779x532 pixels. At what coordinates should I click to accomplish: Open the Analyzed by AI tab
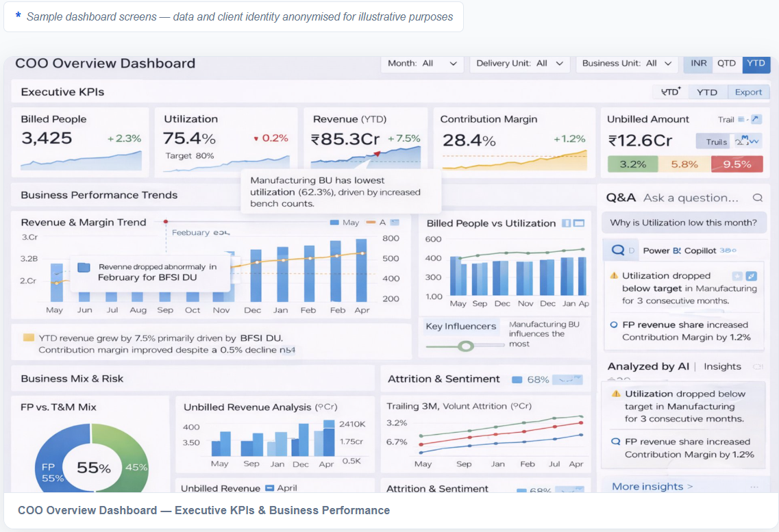pos(648,366)
